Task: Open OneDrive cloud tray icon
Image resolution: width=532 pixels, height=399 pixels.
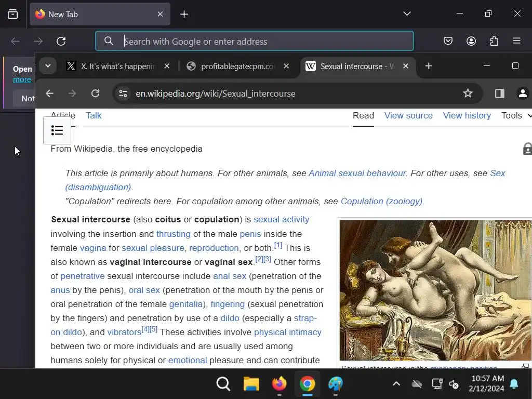Action: point(417,384)
